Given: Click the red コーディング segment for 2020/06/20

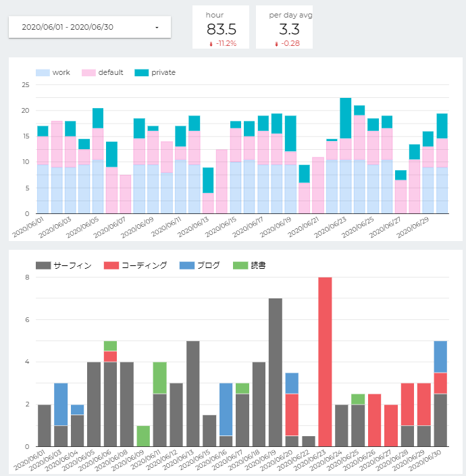Looking at the screenshot, I should (292, 415).
